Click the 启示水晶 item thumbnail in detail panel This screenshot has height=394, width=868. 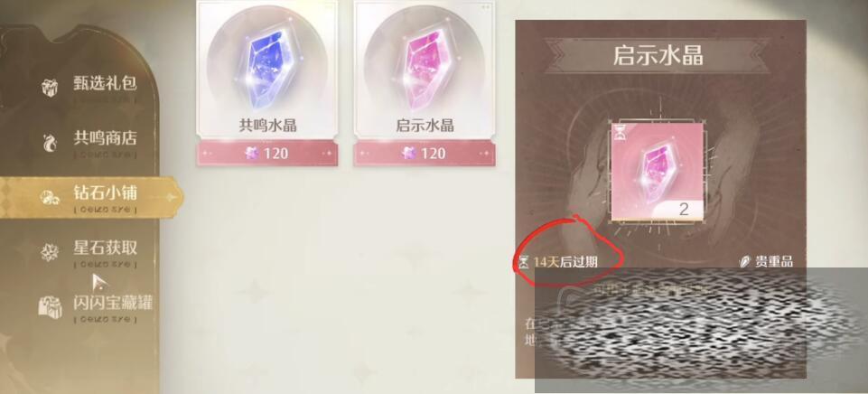[657, 171]
